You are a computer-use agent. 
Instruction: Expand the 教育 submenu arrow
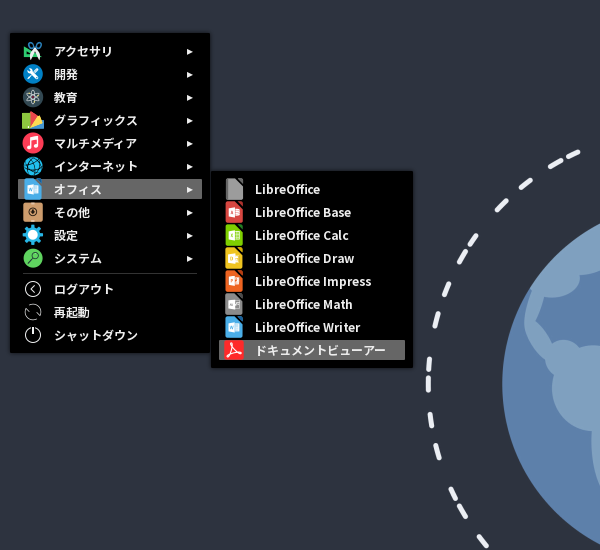coord(189,98)
